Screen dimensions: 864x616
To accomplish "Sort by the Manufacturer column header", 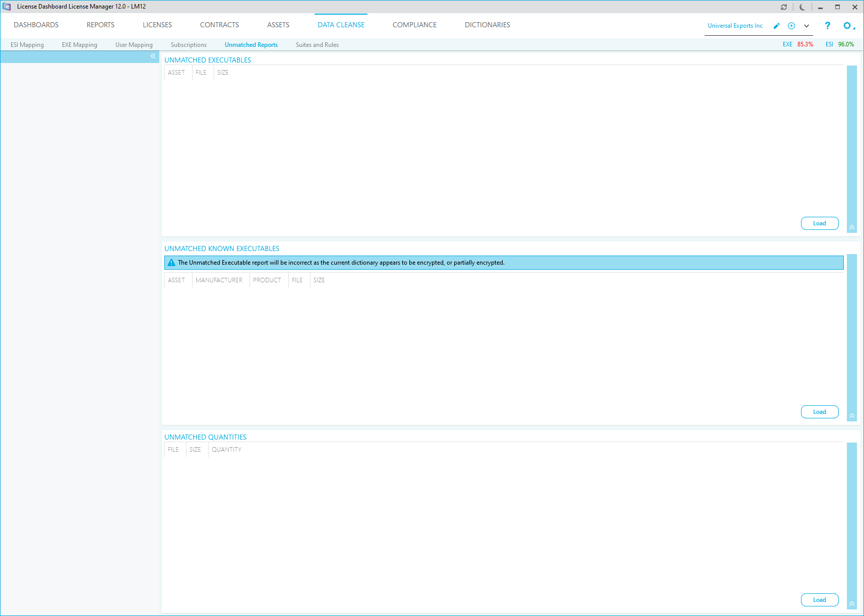I will pyautogui.click(x=219, y=280).
